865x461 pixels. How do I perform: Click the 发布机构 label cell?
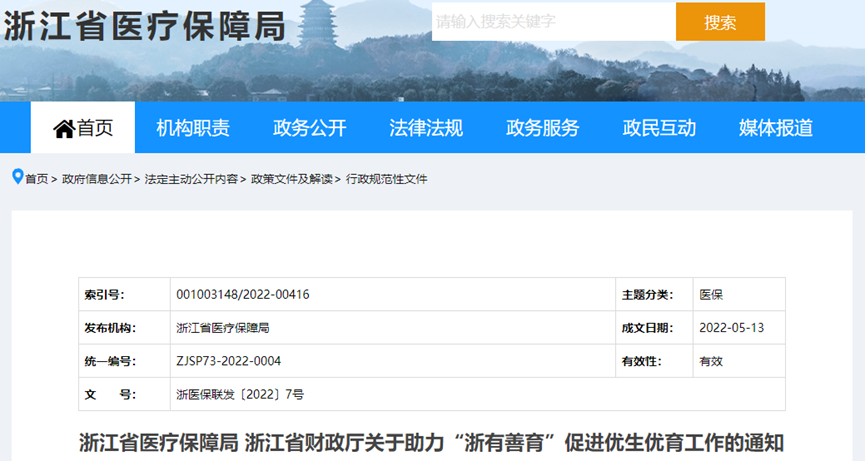tap(125, 328)
